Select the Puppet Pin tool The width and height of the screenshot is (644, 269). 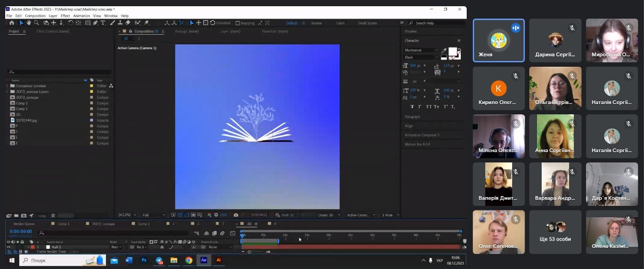click(x=147, y=23)
